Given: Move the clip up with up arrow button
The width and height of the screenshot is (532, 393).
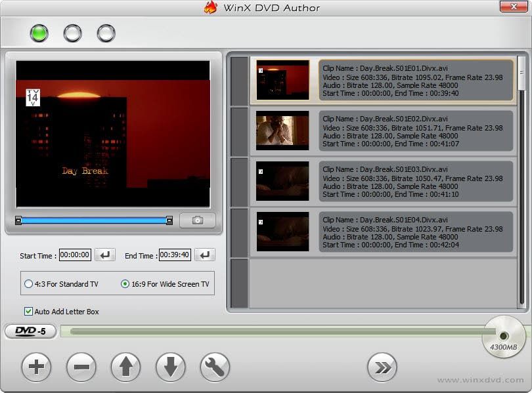Looking at the screenshot, I should (126, 367).
